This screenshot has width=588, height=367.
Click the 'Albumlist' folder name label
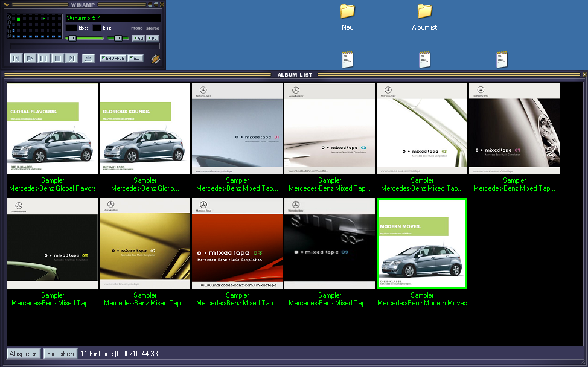424,27
